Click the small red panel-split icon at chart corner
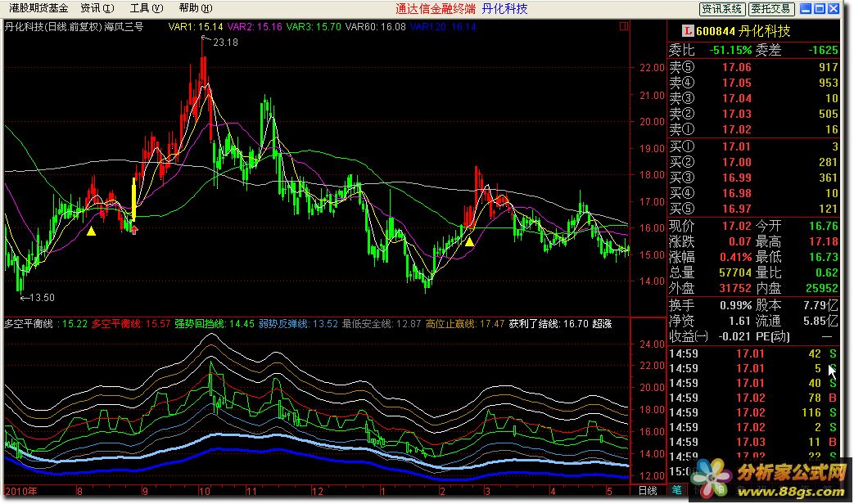This screenshot has width=854, height=504. click(624, 26)
